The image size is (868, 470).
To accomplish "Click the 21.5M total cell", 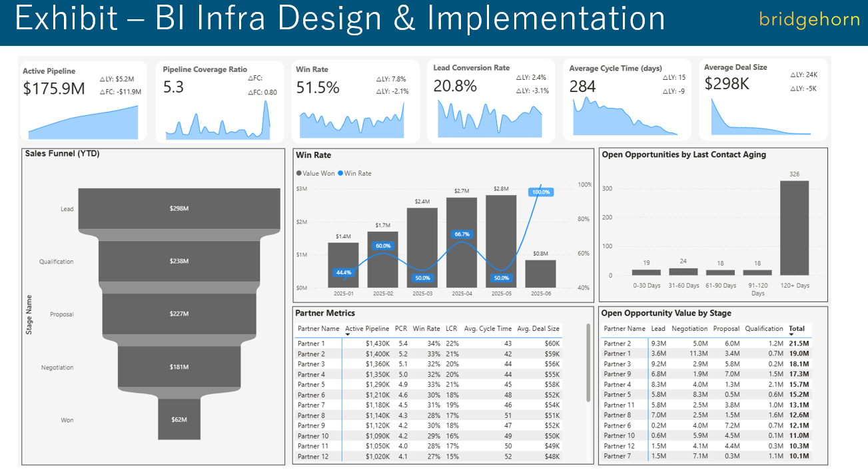I will coord(799,344).
